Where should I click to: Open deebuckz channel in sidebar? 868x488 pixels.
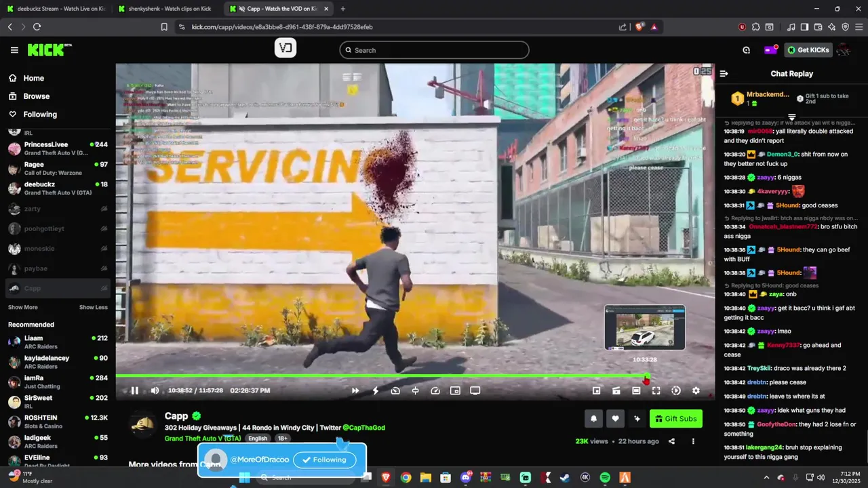click(x=58, y=188)
